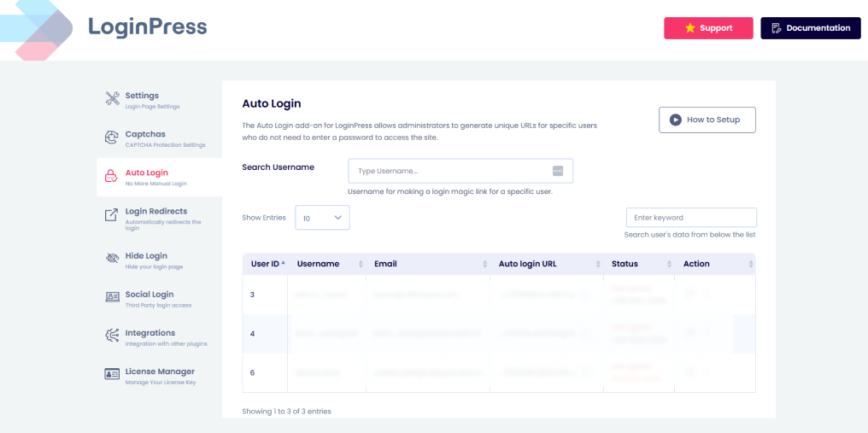Screen dimensions: 868x433
Task: Focus the Enter keyword search box
Action: [691, 218]
